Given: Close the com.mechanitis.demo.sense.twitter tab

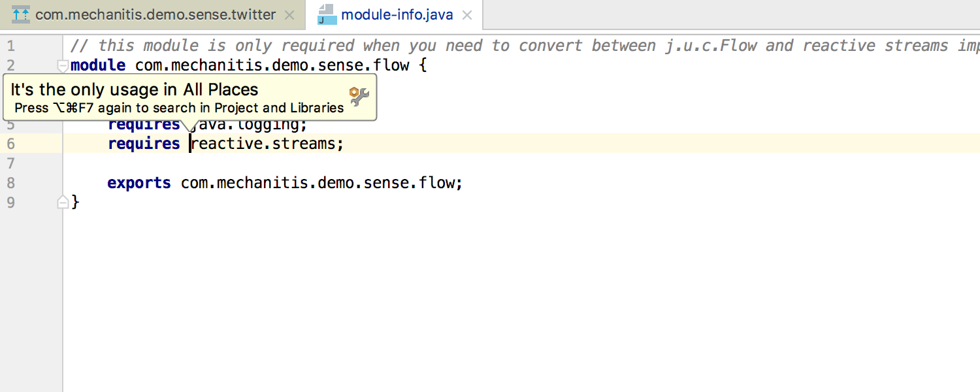Looking at the screenshot, I should (x=291, y=15).
